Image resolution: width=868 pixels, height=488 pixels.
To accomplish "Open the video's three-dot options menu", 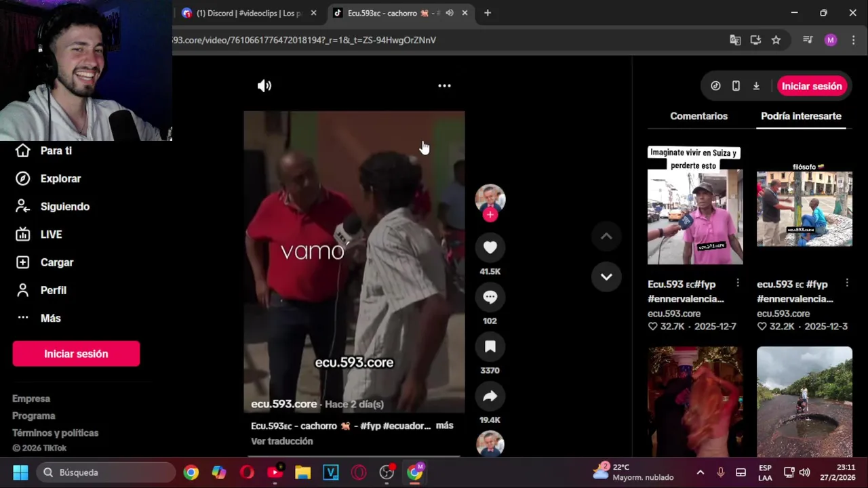I will click(444, 85).
